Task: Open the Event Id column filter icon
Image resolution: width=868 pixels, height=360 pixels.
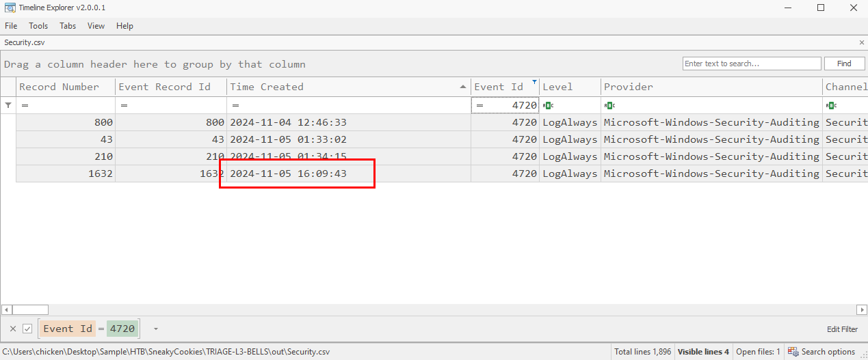Action: (534, 81)
